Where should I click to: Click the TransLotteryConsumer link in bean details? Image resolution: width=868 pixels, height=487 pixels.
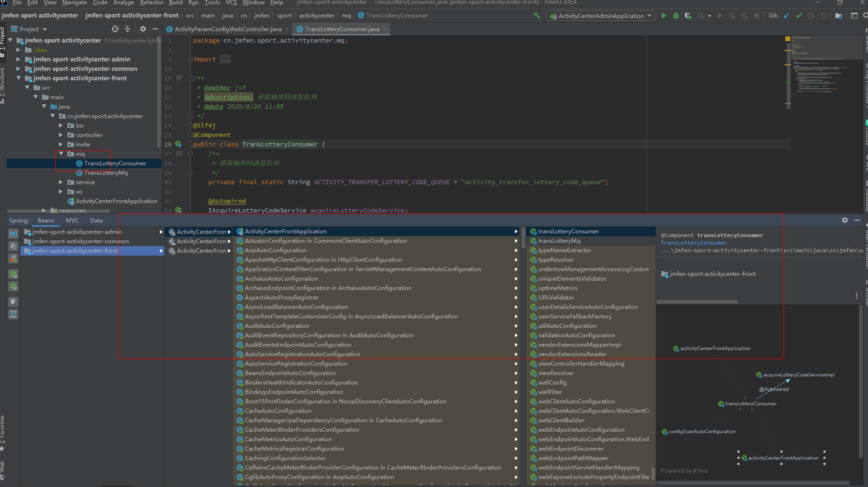[693, 243]
